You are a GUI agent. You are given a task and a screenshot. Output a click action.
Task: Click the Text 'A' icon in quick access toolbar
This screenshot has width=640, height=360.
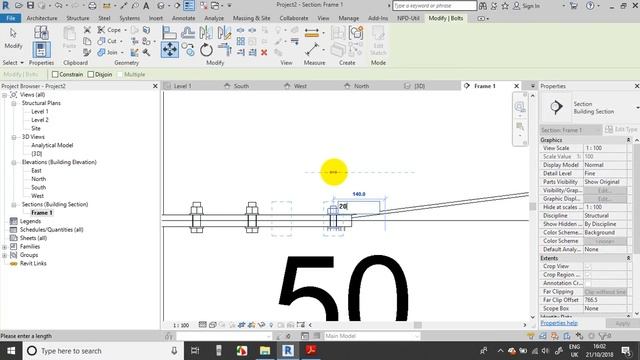[x=146, y=5]
